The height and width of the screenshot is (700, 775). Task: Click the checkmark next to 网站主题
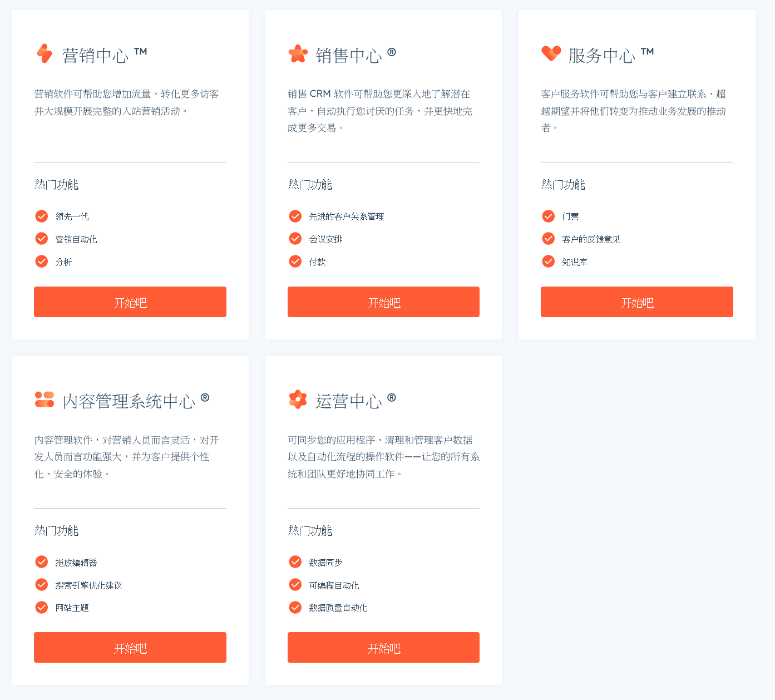coord(41,607)
